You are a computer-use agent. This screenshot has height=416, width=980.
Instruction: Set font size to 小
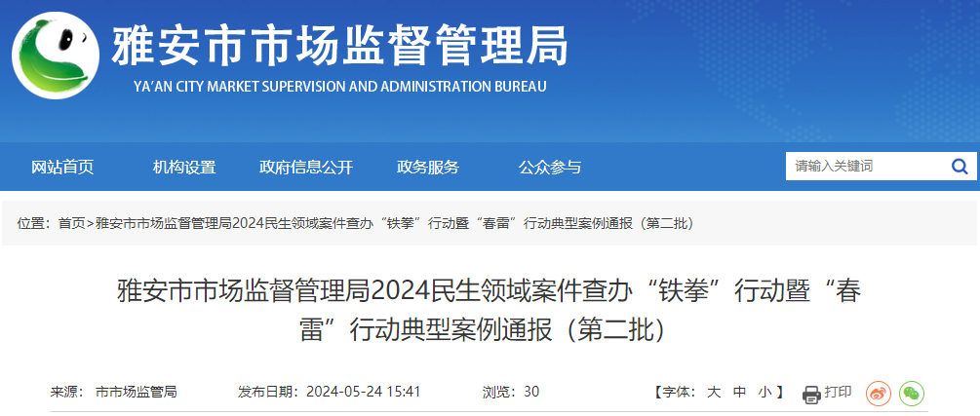tap(764, 393)
